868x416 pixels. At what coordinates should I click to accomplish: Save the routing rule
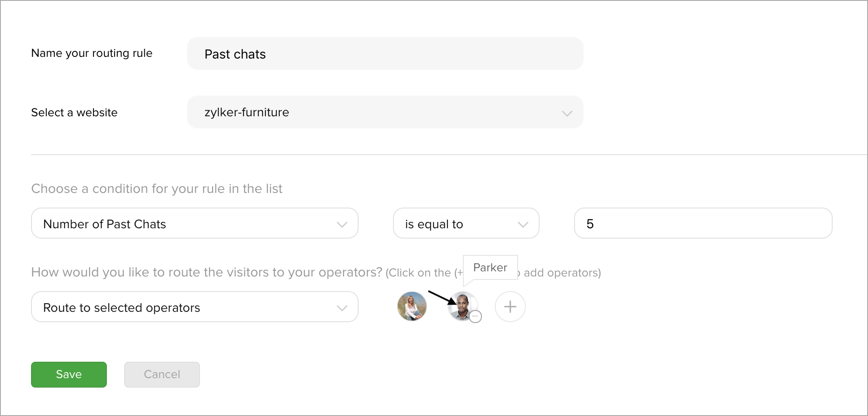(69, 374)
